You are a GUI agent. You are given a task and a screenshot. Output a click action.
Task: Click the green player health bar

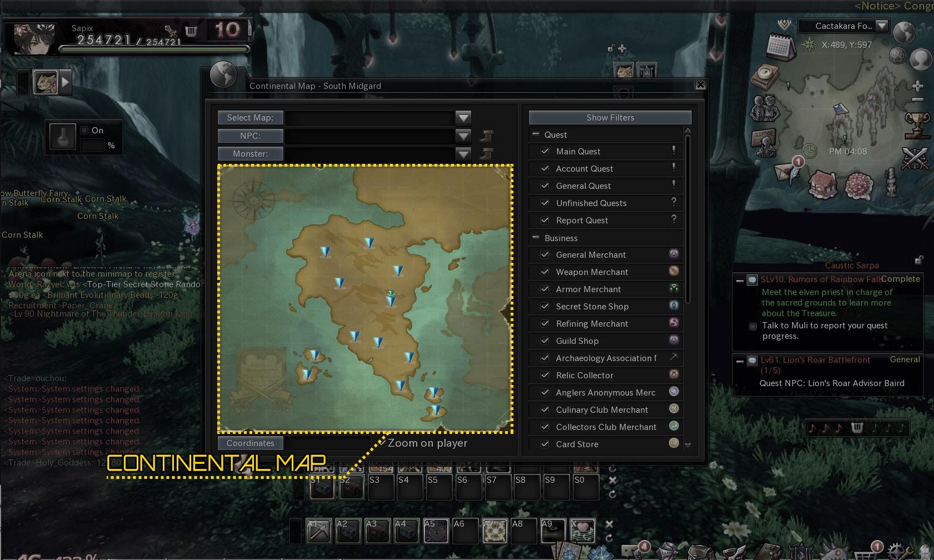click(153, 49)
